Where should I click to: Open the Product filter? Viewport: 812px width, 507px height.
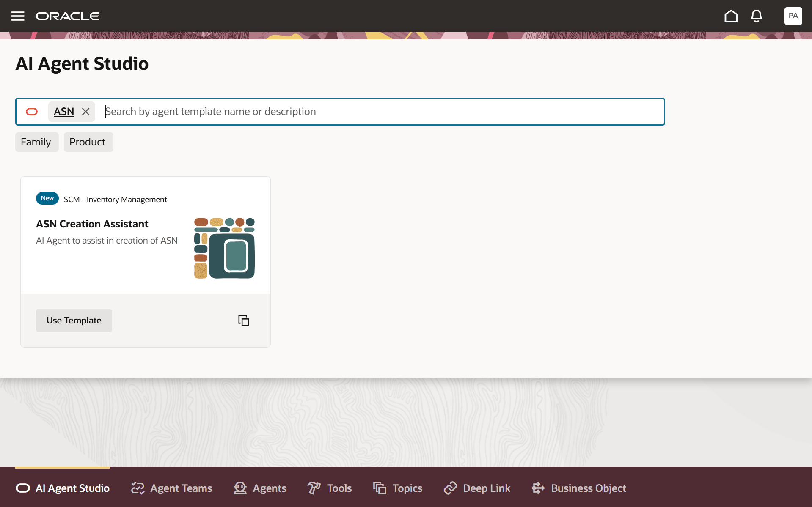point(88,142)
